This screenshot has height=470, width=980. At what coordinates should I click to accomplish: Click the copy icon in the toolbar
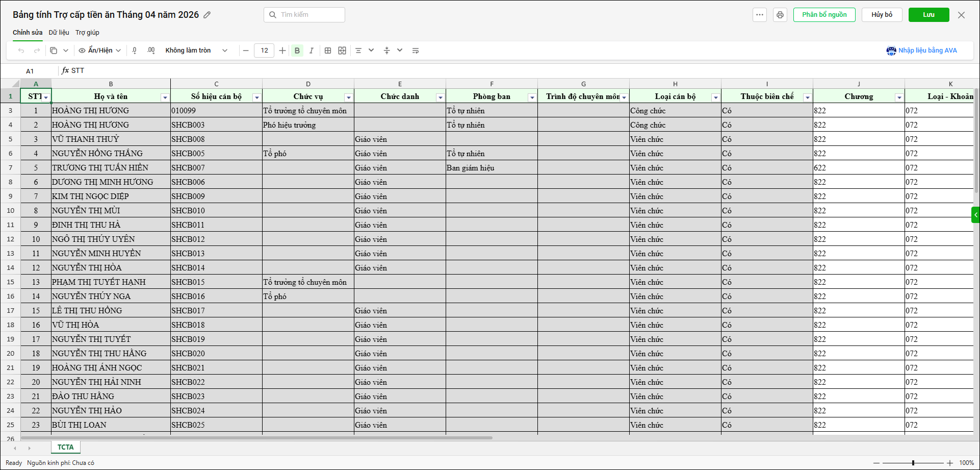pos(54,51)
